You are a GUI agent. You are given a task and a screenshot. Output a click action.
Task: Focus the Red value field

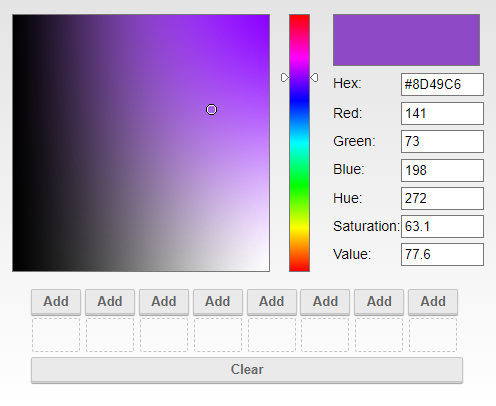click(442, 114)
